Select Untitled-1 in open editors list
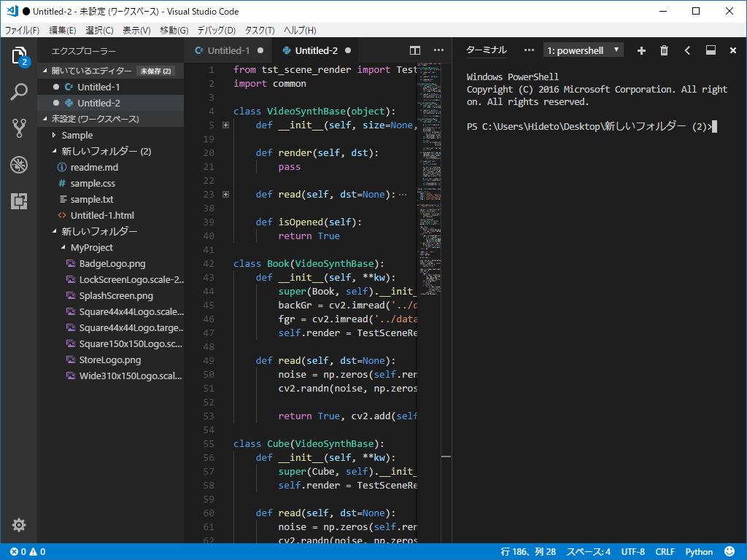 pos(111,87)
